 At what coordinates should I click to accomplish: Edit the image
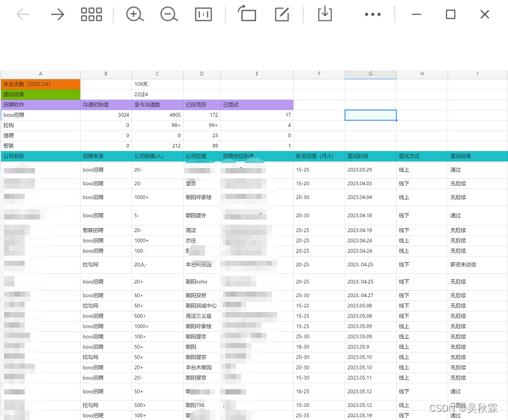coord(282,14)
